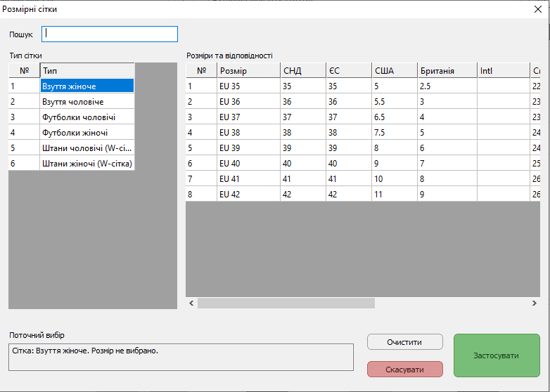Close the Розмірні сітки dialog
The image size is (550, 392).
(x=538, y=9)
